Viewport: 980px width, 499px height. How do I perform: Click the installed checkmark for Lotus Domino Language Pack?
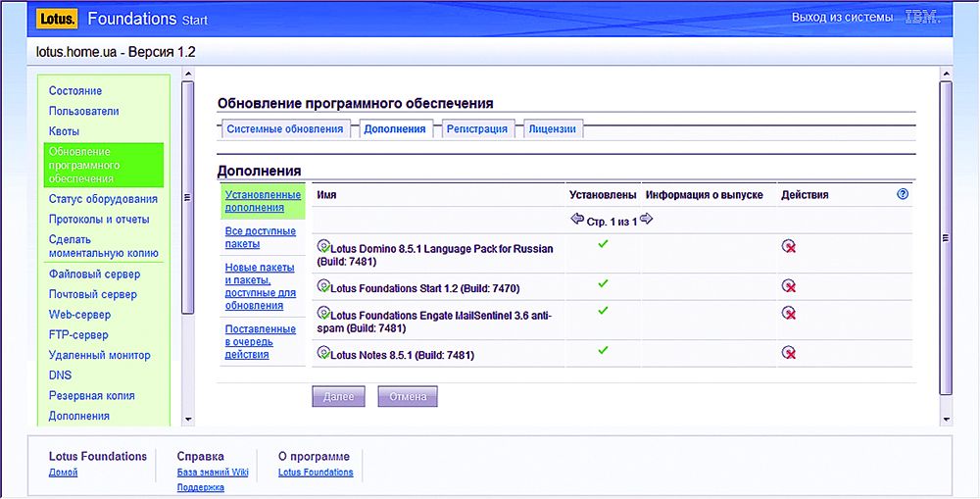603,244
